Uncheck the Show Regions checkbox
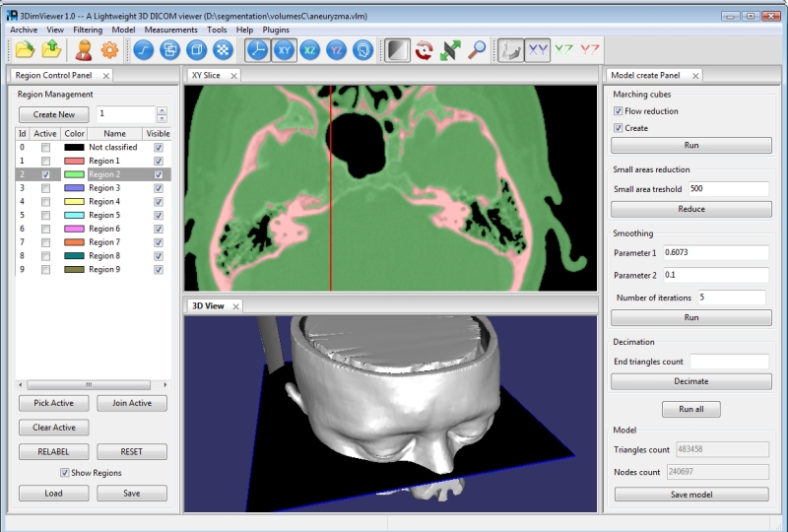Screen dimensions: 788x532 coord(65,473)
